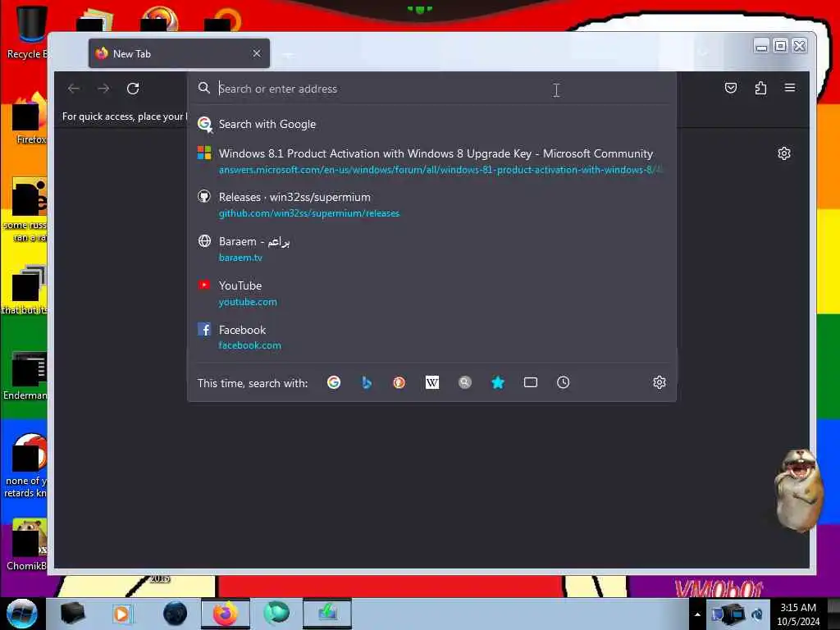
Task: Focus the Search or enter address field
Action: pos(431,89)
